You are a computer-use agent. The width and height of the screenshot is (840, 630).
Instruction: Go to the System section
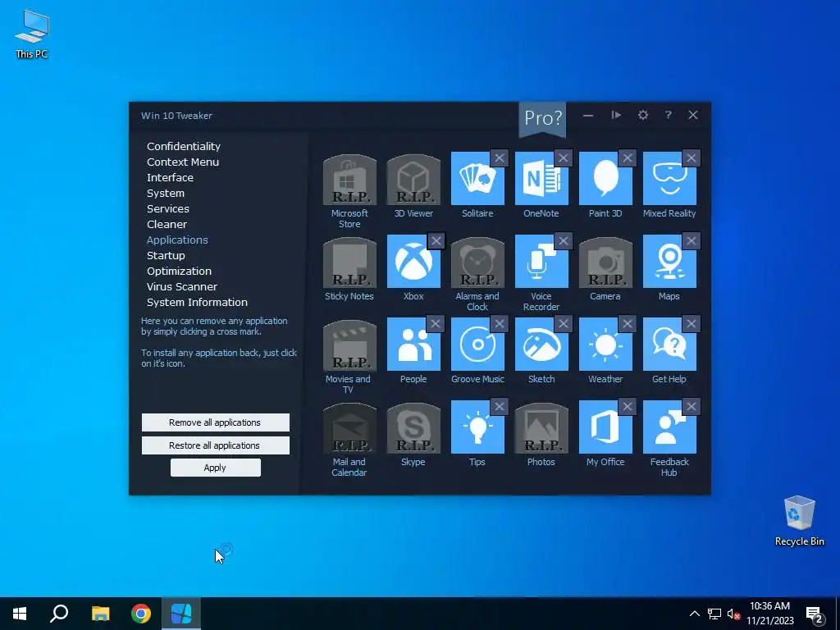pyautogui.click(x=166, y=193)
